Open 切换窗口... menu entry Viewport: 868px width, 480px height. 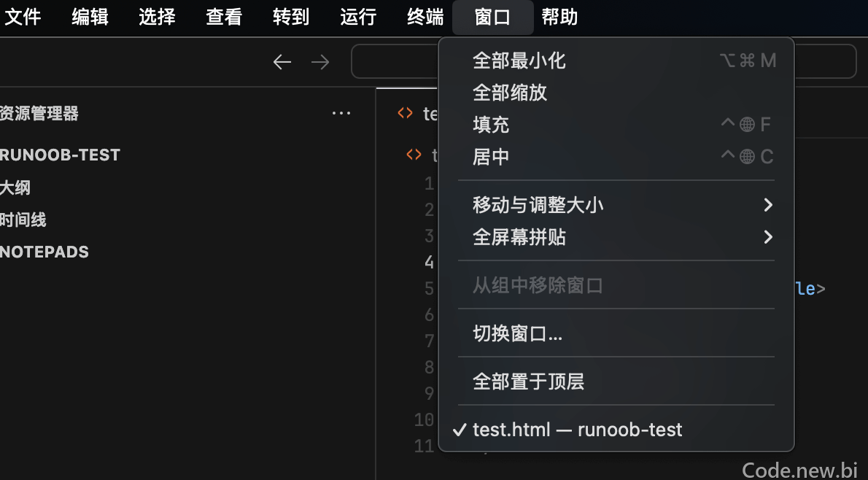coord(616,333)
